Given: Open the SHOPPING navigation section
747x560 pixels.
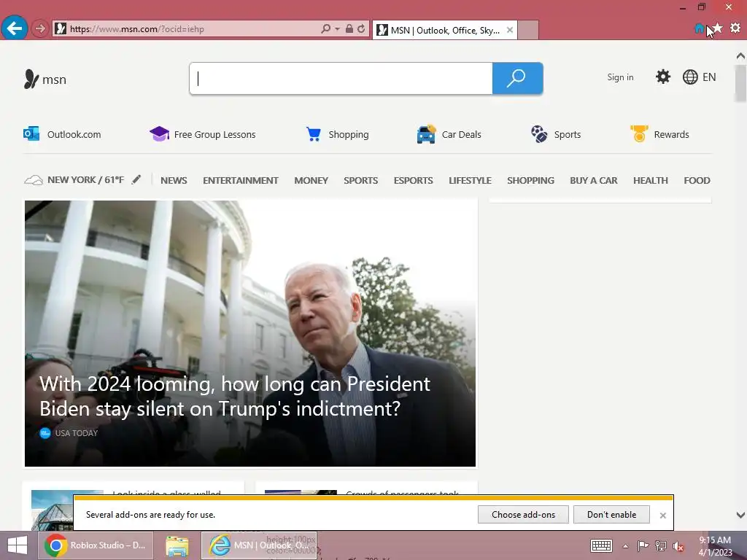Looking at the screenshot, I should [530, 181].
